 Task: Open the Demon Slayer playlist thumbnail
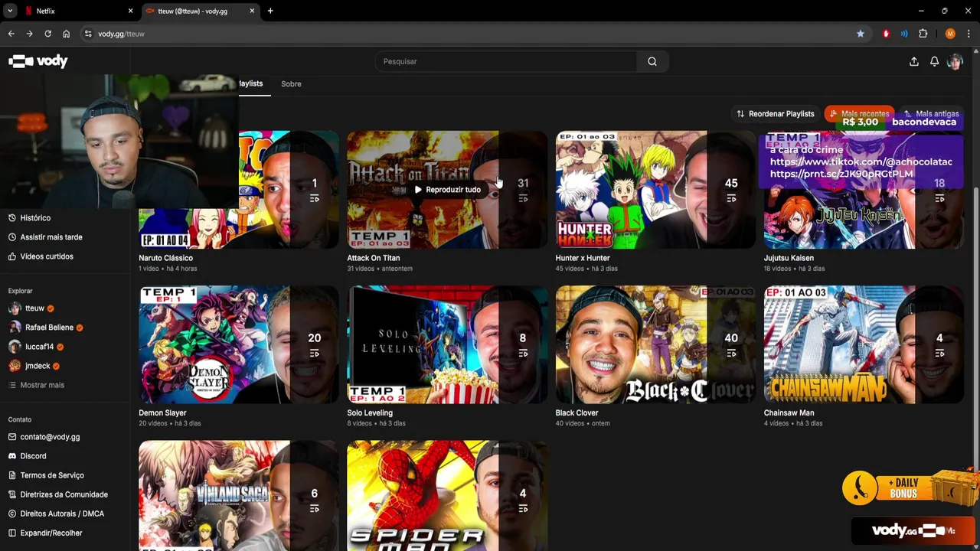[239, 344]
